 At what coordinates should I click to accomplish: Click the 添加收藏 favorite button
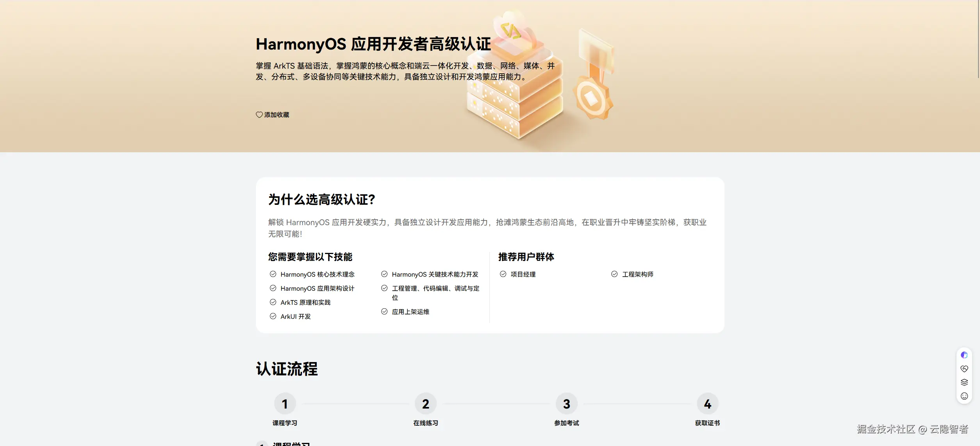[277, 115]
